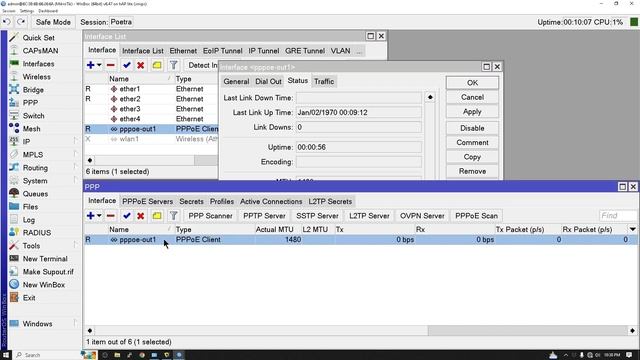
Task: Open Interfaces in sidebar
Action: pyautogui.click(x=38, y=64)
